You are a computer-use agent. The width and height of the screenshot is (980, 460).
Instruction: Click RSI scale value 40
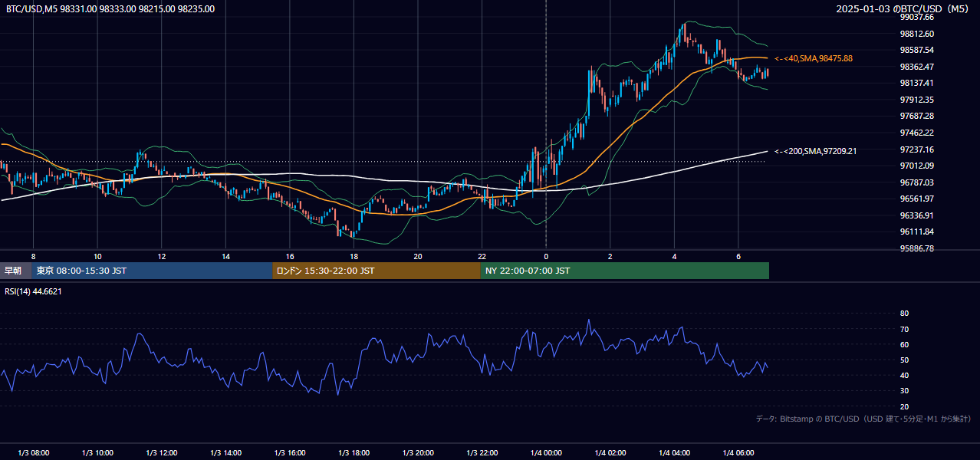904,375
